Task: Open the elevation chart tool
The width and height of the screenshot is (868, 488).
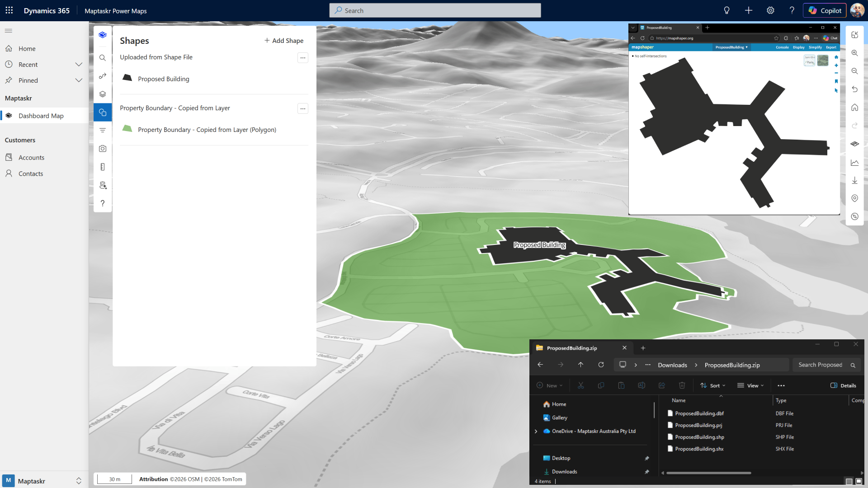Action: coord(854,162)
